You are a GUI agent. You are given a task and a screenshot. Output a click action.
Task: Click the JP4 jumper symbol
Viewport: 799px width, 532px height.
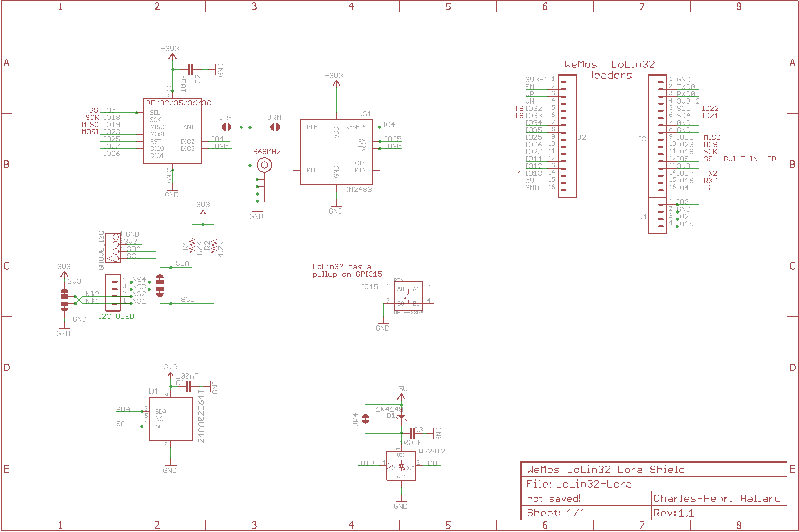[365, 419]
